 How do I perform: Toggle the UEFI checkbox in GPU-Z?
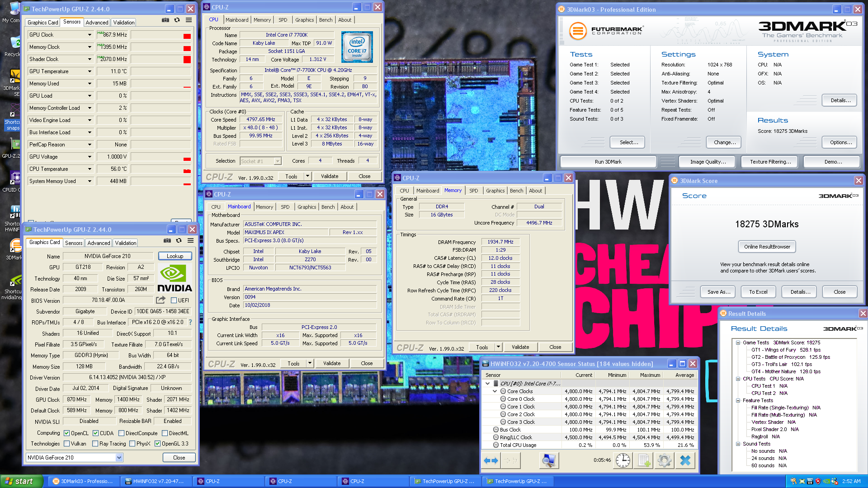[174, 300]
